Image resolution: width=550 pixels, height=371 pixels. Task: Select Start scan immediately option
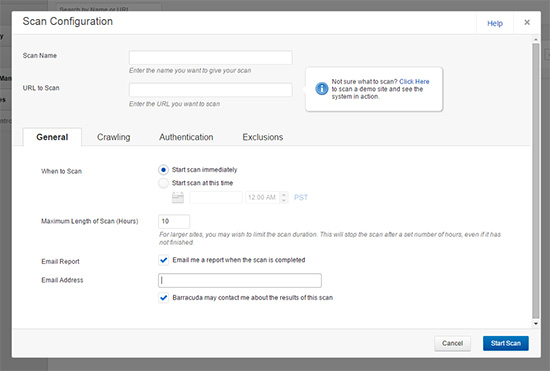coord(163,170)
